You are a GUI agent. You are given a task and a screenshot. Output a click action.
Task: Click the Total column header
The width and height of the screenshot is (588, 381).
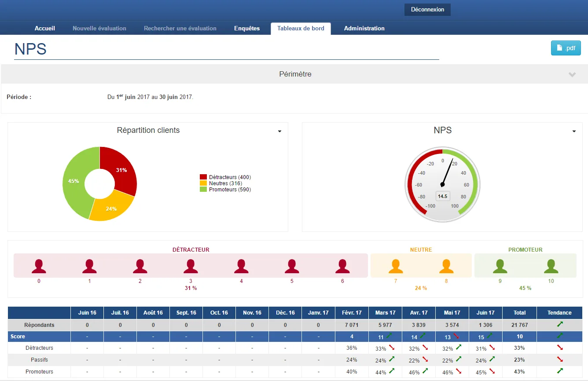coord(519,313)
